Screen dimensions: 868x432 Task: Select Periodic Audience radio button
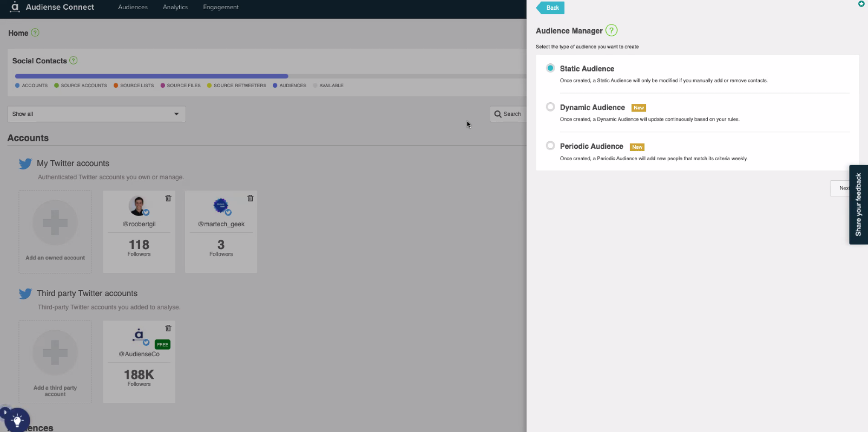(550, 146)
